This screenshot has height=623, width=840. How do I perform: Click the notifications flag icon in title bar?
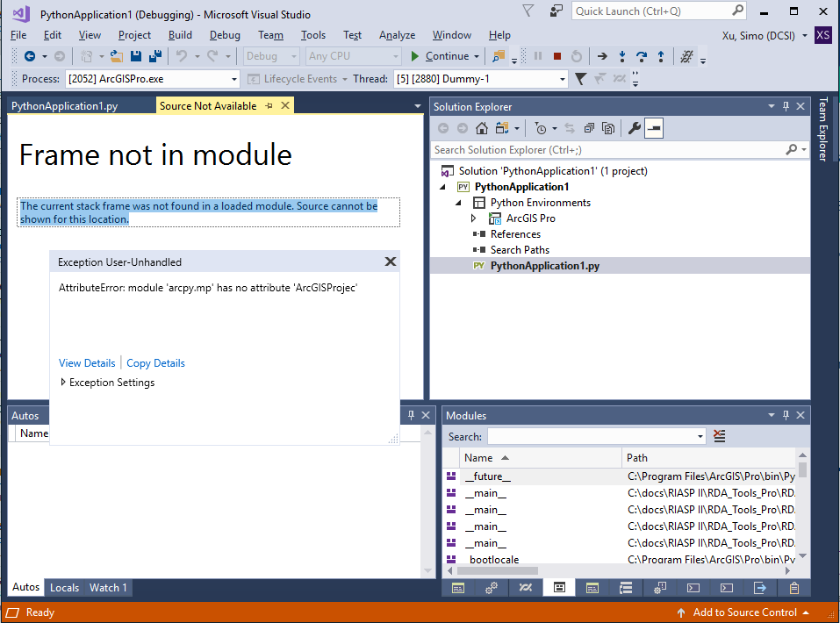click(x=528, y=11)
